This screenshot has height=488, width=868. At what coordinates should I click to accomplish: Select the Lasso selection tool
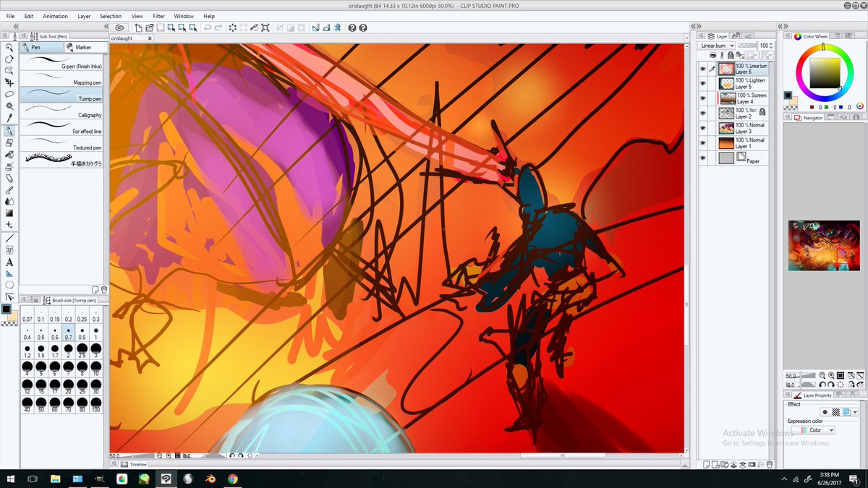(9, 94)
